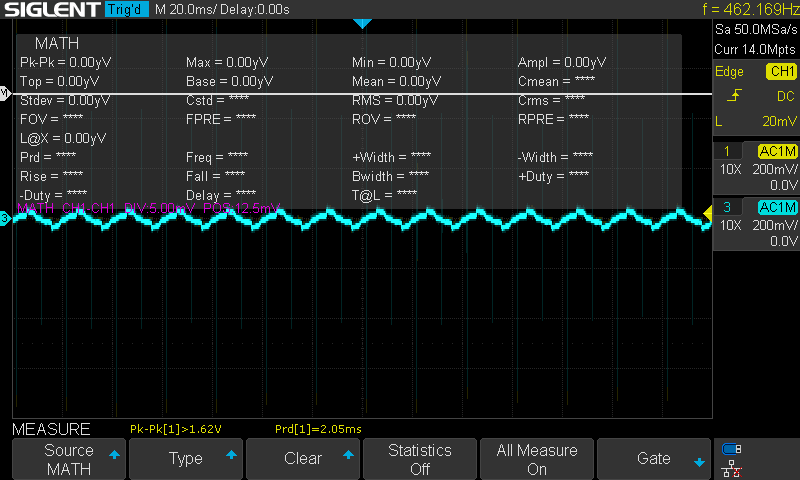Click the Trig'd status indicator

pyautogui.click(x=127, y=9)
